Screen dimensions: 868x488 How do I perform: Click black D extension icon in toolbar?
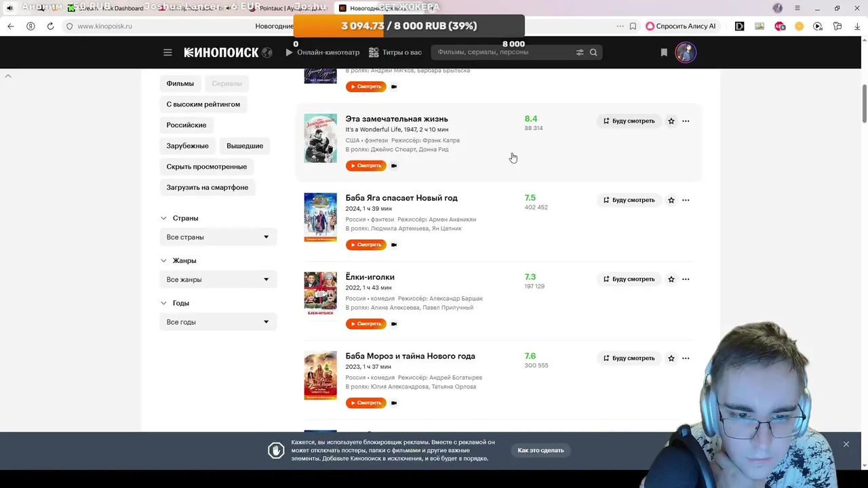(740, 26)
